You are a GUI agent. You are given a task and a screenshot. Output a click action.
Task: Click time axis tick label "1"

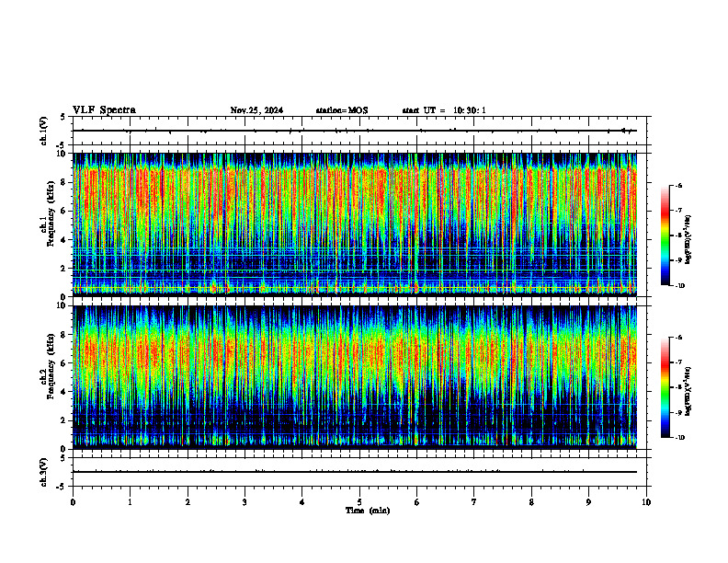click(x=130, y=502)
